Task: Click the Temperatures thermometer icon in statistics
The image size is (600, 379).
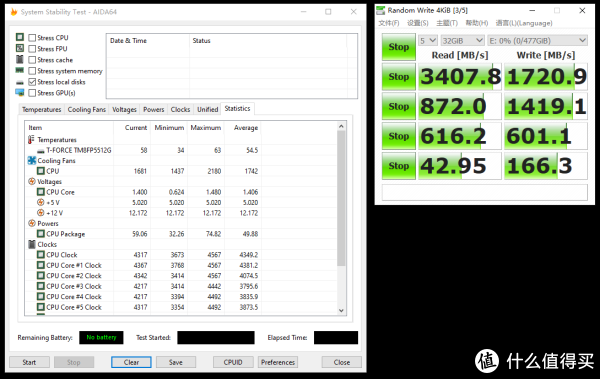Action: tap(31, 140)
